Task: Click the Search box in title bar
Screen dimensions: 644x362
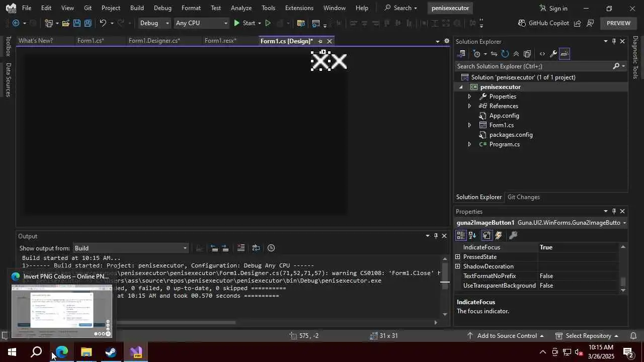Action: [401, 8]
